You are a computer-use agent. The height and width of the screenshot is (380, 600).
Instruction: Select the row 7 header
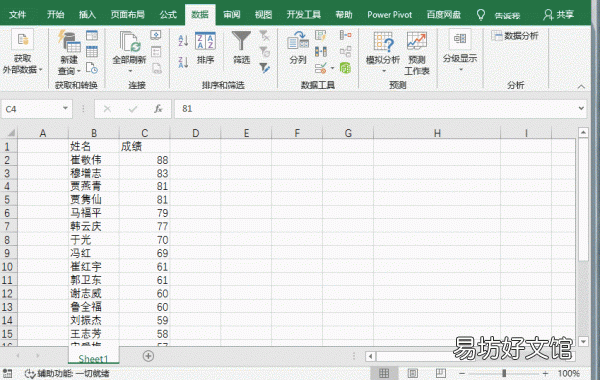[x=7, y=226]
